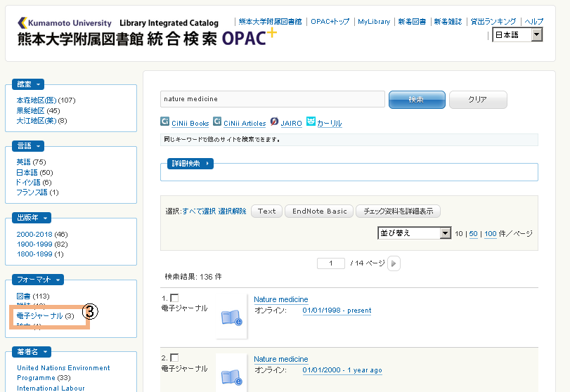Click the CiNii Articles icon

click(217, 122)
